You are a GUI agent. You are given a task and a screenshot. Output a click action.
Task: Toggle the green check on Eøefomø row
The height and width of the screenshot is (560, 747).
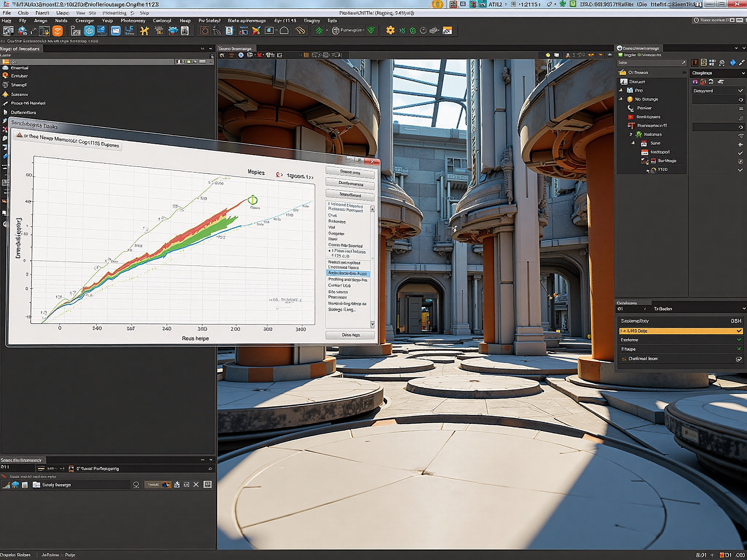[739, 340]
